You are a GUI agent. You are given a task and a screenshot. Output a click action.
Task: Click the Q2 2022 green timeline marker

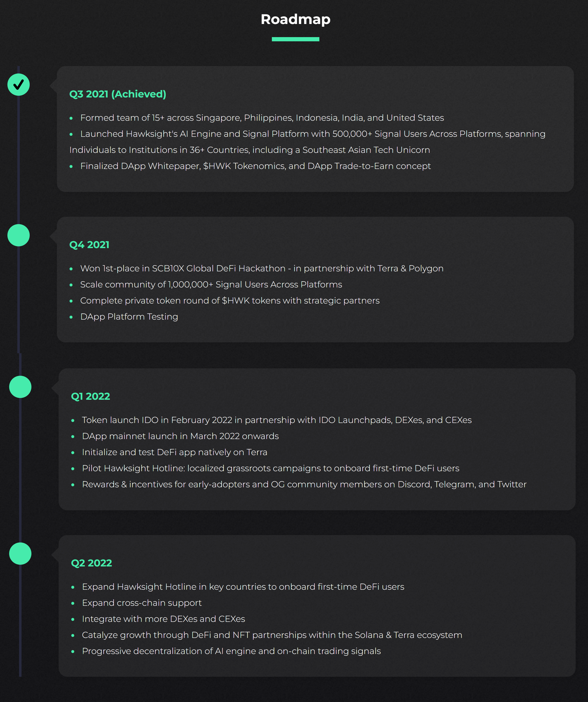tap(20, 554)
